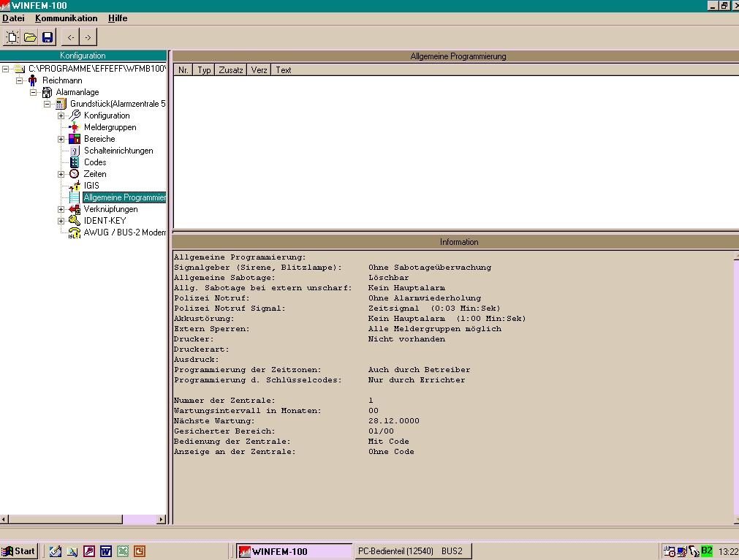The image size is (739, 560).
Task: Click right arrow of tree horizontal scrollbar
Action: (x=162, y=520)
